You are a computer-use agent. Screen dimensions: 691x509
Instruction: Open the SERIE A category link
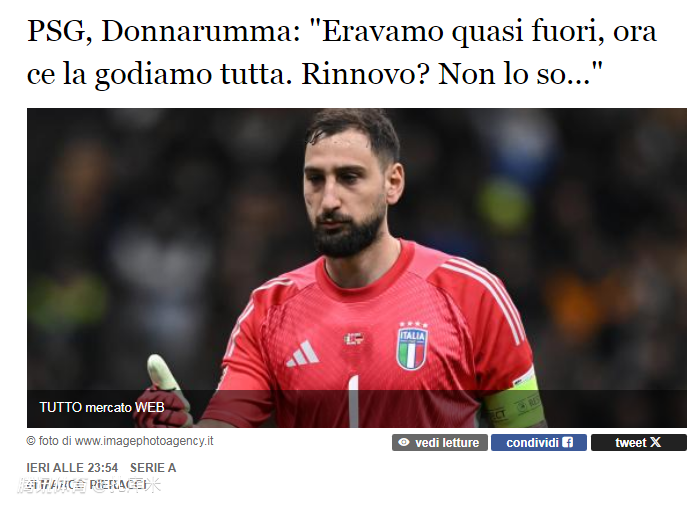[x=153, y=468]
